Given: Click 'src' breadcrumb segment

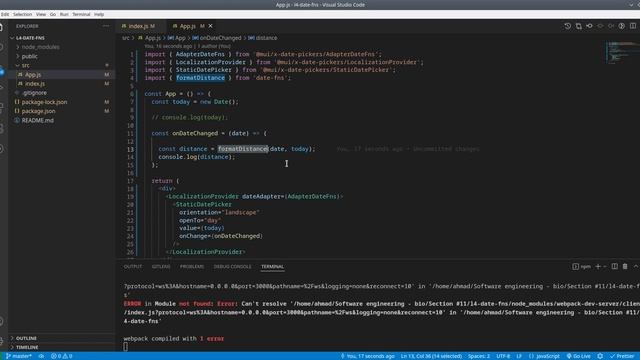Looking at the screenshot, I should [x=126, y=38].
